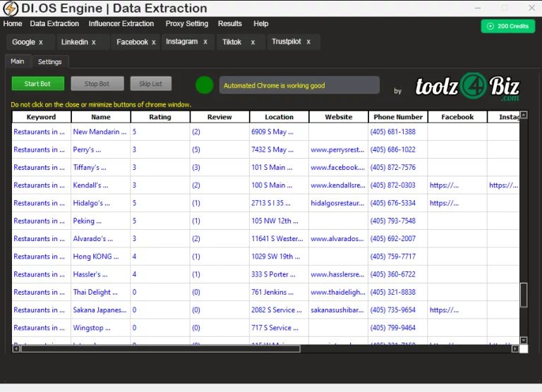Click the Skip List button
Image resolution: width=542 pixels, height=392 pixels.
point(151,84)
